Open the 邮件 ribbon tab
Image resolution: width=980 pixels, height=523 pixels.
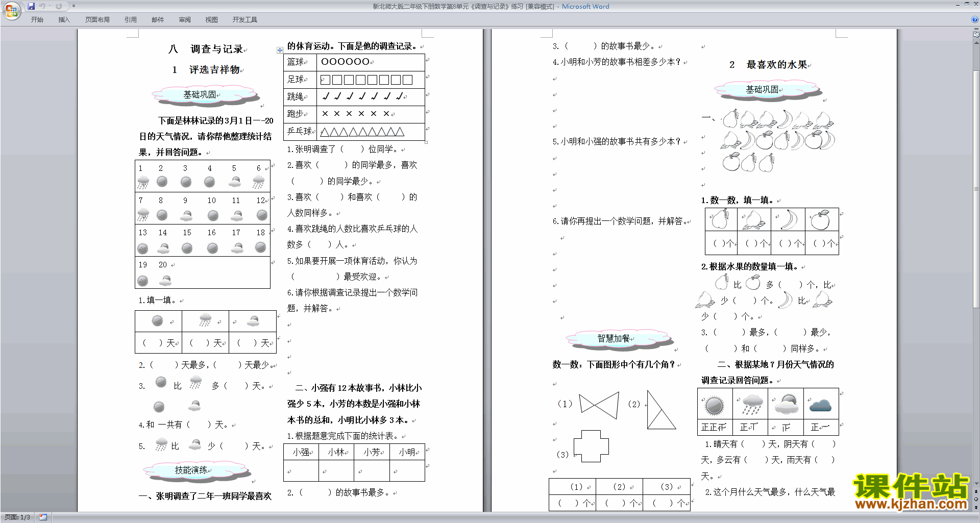[158, 20]
